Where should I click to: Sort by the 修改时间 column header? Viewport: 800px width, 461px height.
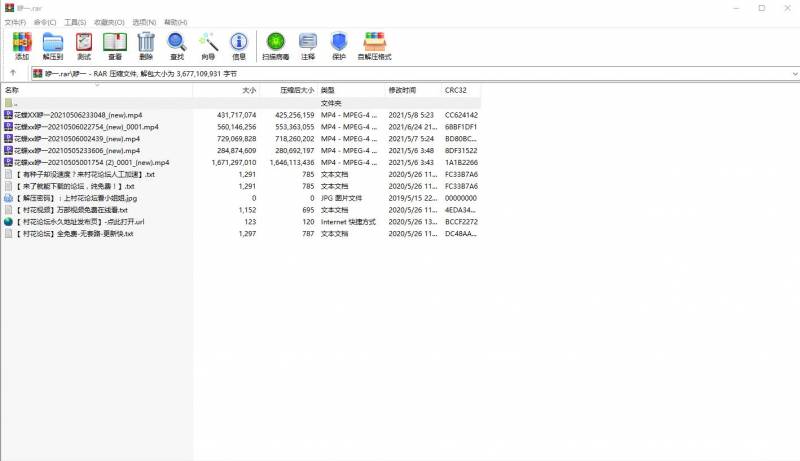point(401,90)
